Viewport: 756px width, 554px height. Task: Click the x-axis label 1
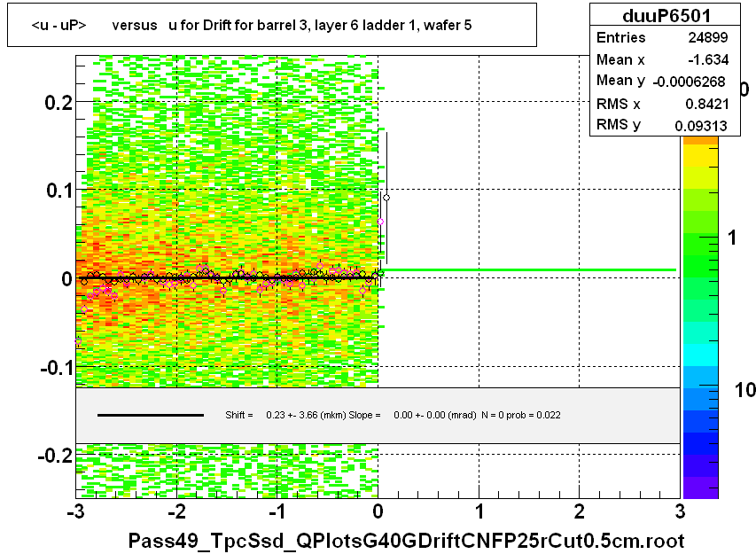479,511
